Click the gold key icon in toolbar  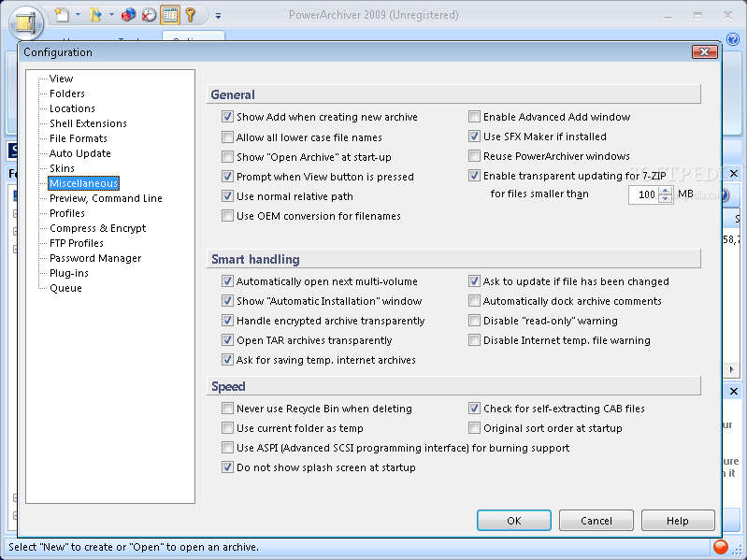point(191,15)
